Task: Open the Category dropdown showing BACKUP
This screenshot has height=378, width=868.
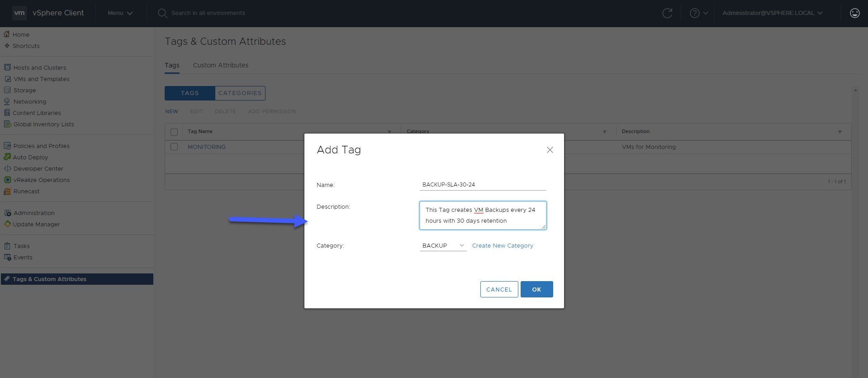Action: (x=443, y=245)
